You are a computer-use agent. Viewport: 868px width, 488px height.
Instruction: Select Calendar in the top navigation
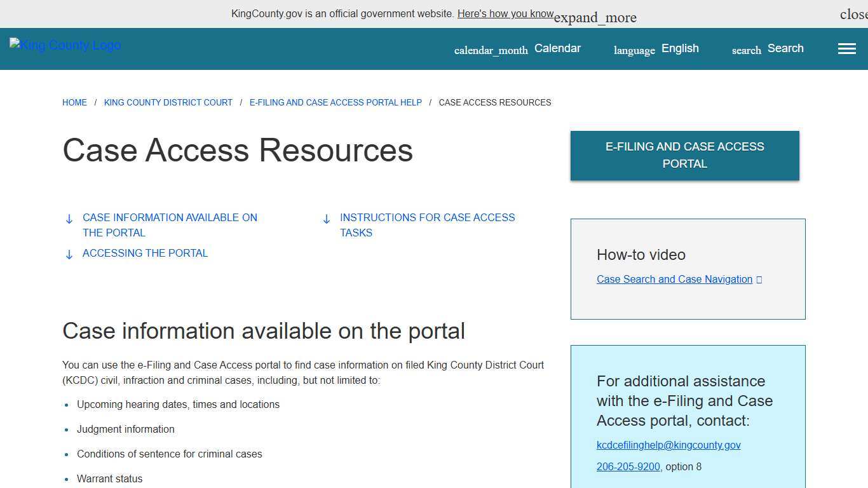(557, 48)
